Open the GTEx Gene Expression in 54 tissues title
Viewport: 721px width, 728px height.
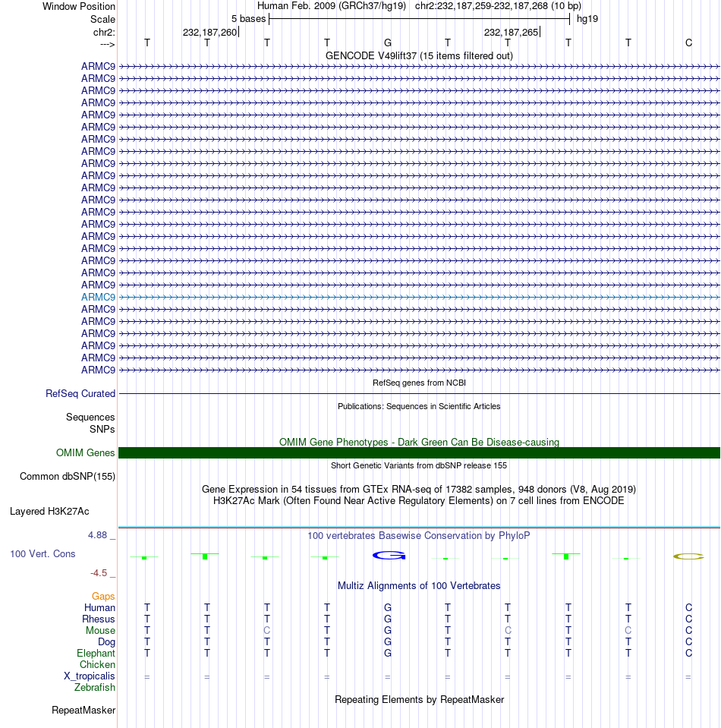pyautogui.click(x=419, y=490)
